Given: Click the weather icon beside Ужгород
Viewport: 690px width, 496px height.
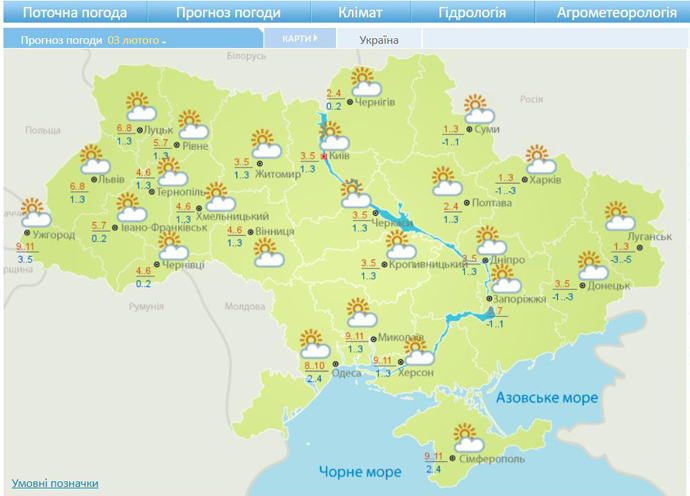Looking at the screenshot, I should click(36, 213).
